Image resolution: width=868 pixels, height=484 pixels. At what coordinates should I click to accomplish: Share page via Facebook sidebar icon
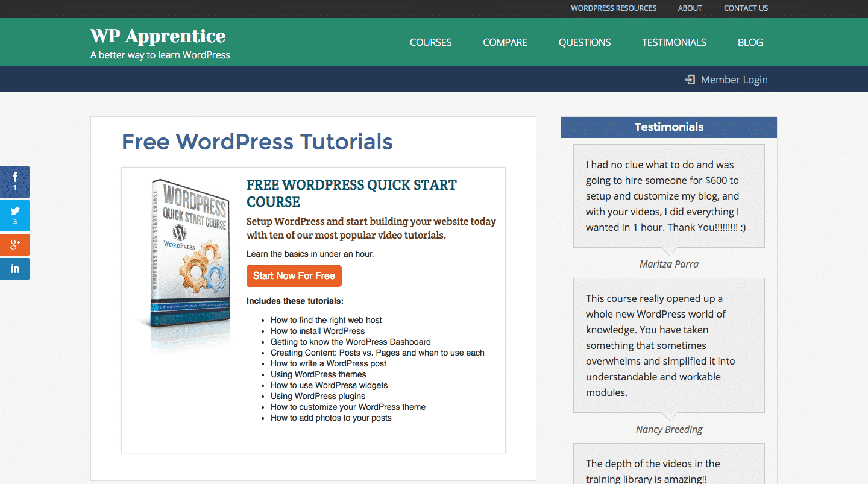tap(14, 181)
